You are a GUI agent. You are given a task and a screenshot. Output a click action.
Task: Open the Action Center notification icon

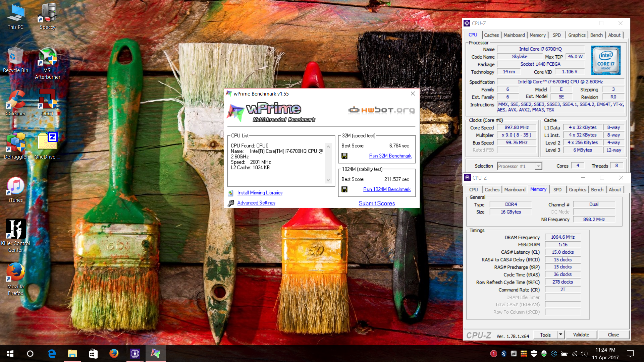point(630,354)
